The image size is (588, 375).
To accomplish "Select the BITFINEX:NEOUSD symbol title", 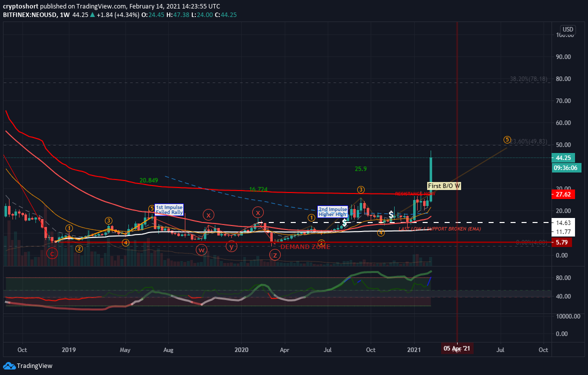I will click(x=30, y=15).
